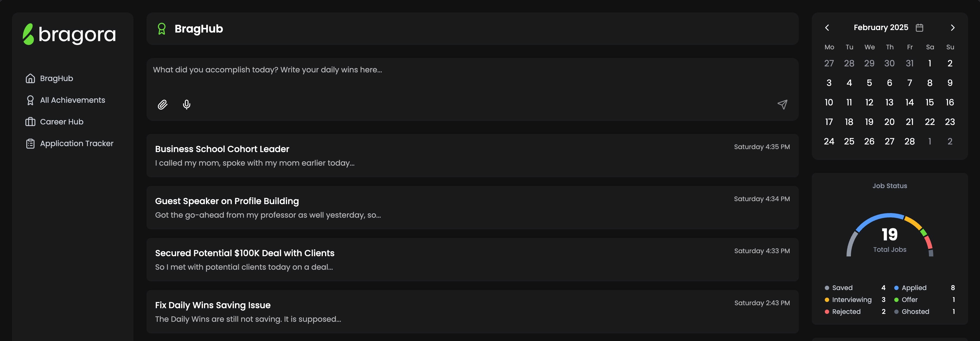Click the bragora leaf logo
980x341 pixels.
click(x=28, y=34)
